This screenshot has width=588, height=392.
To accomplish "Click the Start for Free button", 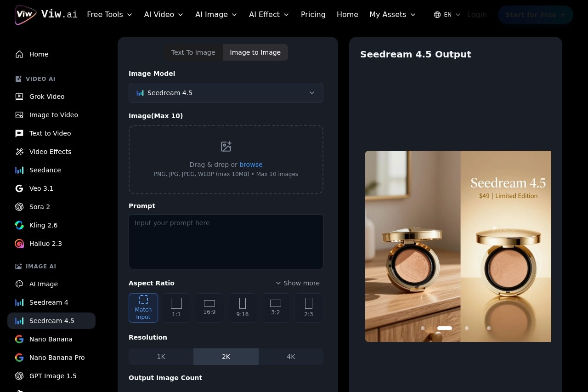I will [535, 15].
